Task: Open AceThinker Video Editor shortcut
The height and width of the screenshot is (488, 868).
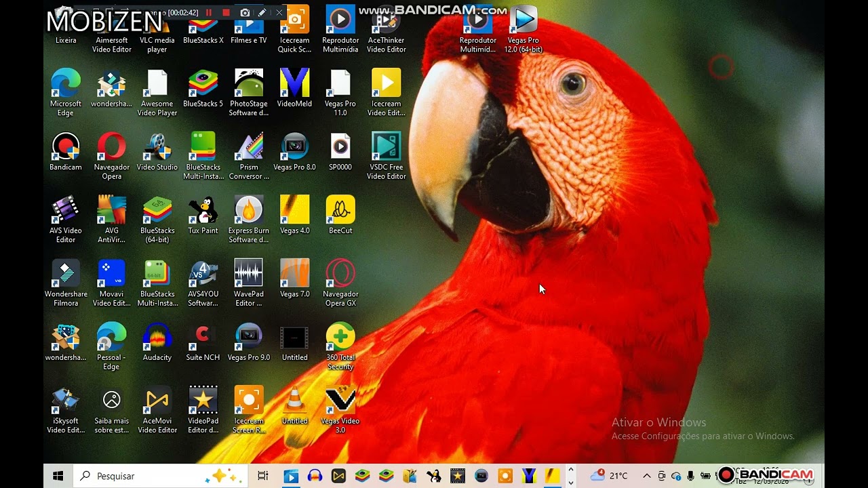Action: pos(387,30)
